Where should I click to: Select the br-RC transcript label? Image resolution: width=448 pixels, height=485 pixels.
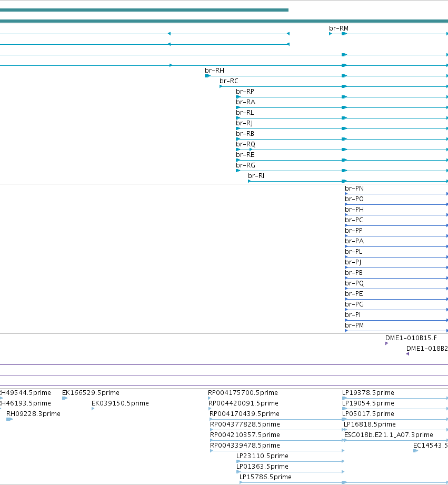(229, 81)
